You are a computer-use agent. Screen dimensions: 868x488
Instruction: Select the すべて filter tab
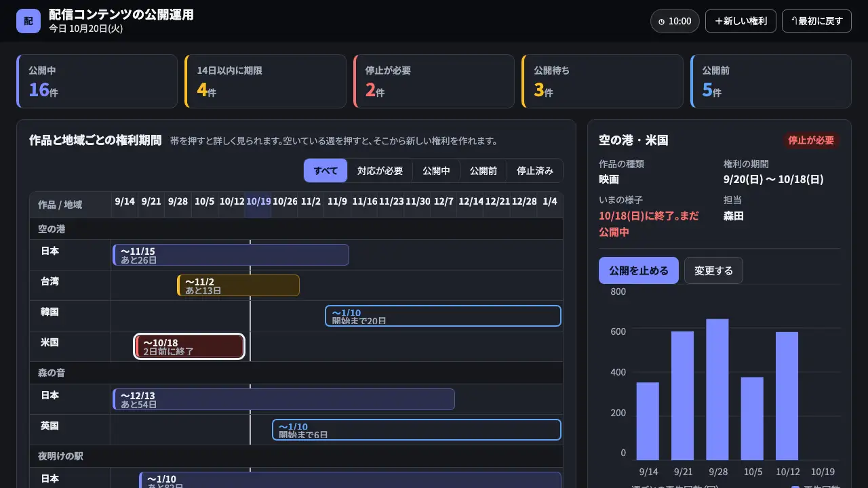[325, 171]
